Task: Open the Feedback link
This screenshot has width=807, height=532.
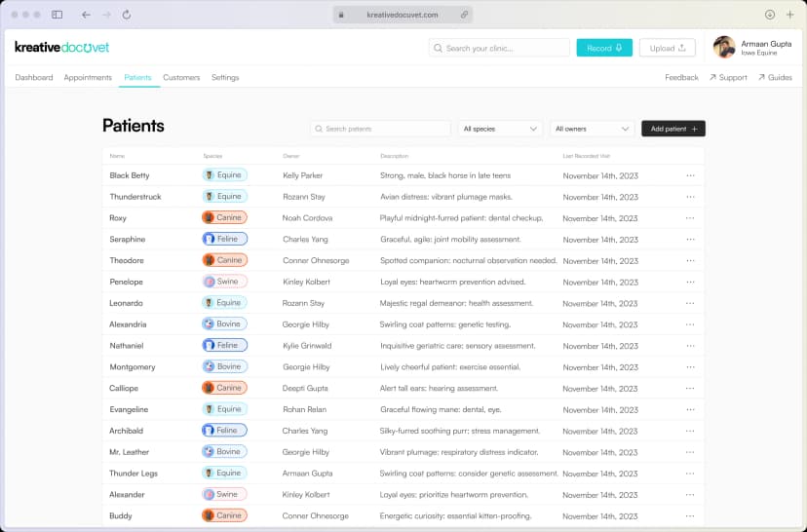Action: (x=681, y=77)
